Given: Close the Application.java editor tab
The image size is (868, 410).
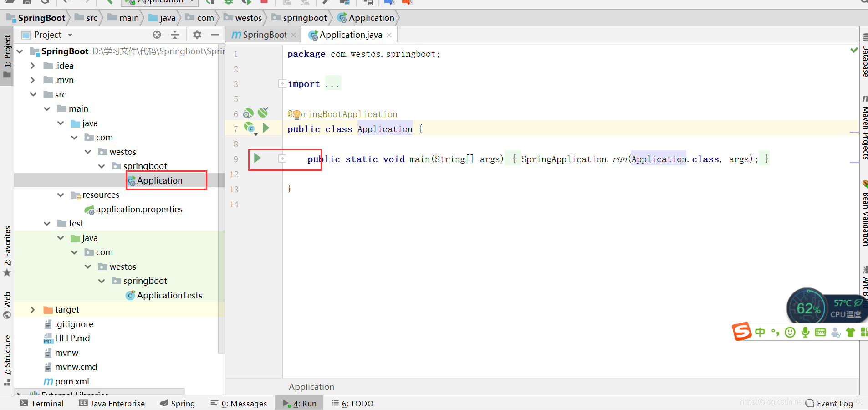Looking at the screenshot, I should click(x=389, y=35).
